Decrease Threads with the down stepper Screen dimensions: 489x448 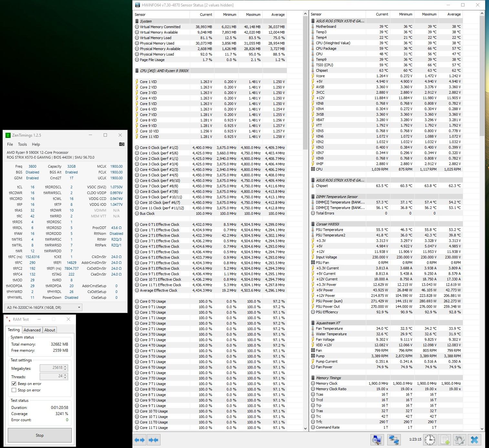point(65,378)
